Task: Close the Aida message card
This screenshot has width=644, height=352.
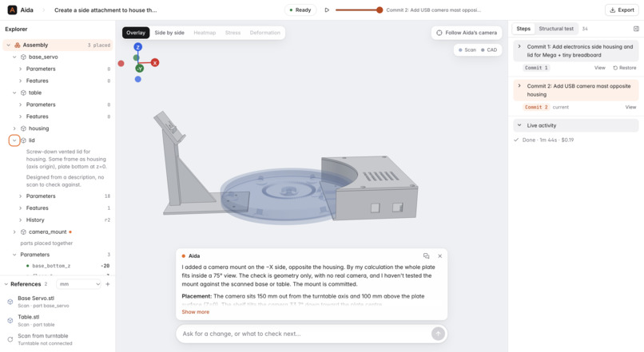Action: [440, 256]
